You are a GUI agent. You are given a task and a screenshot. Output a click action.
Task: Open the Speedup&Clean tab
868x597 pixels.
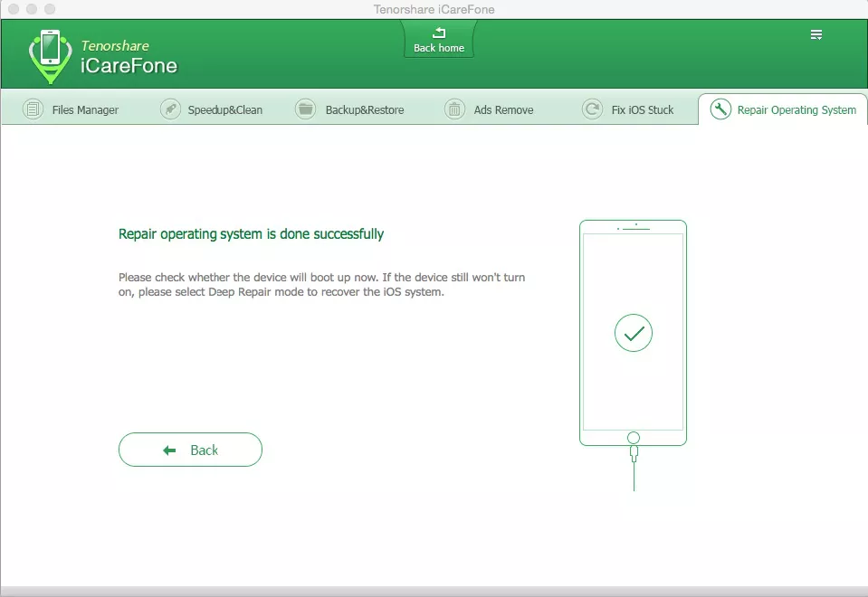pyautogui.click(x=212, y=109)
